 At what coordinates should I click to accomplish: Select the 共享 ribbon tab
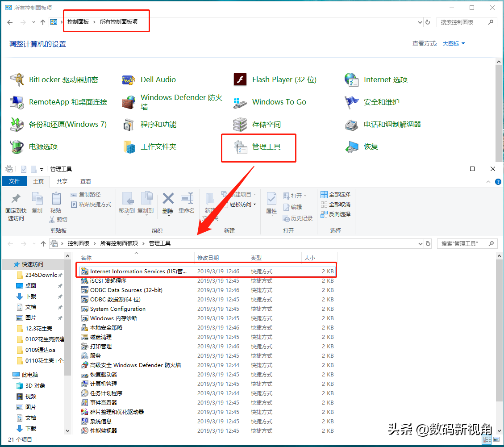62,182
